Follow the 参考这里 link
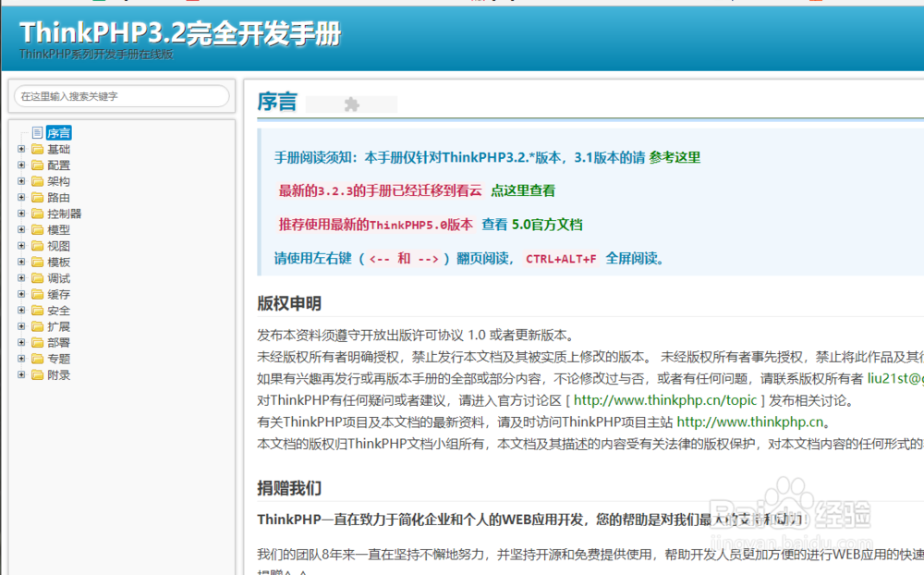The width and height of the screenshot is (924, 575). click(x=675, y=157)
